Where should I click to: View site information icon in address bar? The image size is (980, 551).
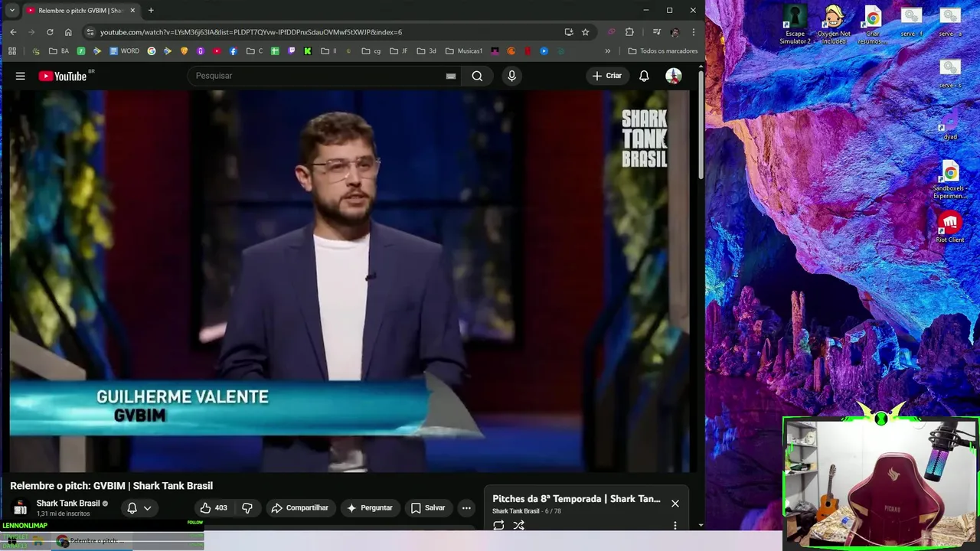tap(90, 32)
